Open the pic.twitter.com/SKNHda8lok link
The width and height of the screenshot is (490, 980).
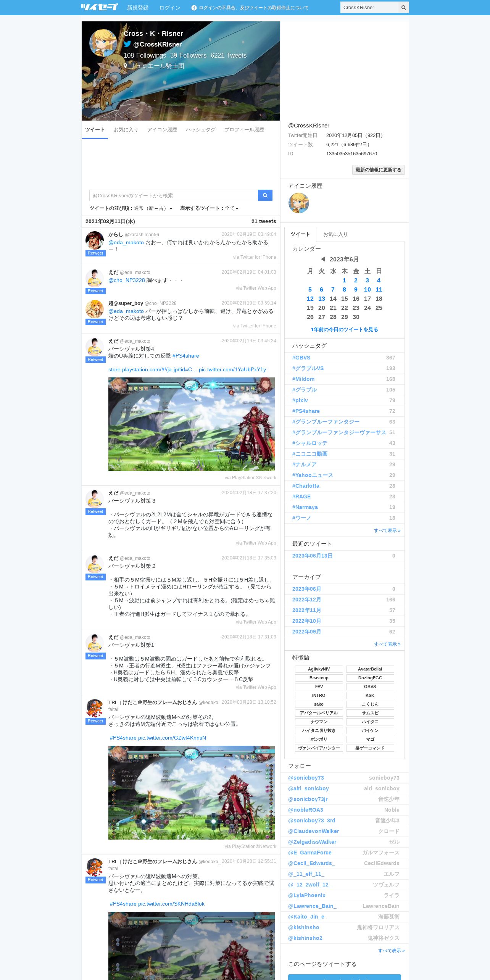click(171, 904)
